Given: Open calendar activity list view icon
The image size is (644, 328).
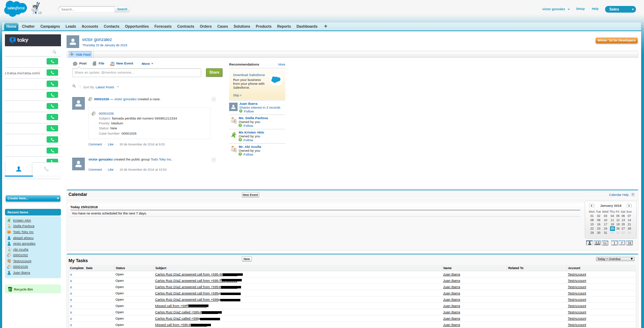Looking at the screenshot, I should pos(605,243).
